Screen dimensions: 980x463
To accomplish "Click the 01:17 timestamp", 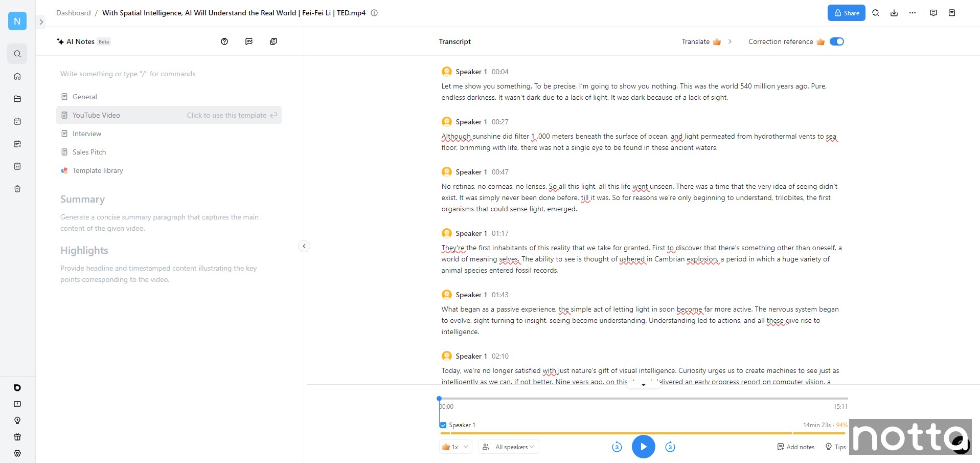I will point(500,233).
